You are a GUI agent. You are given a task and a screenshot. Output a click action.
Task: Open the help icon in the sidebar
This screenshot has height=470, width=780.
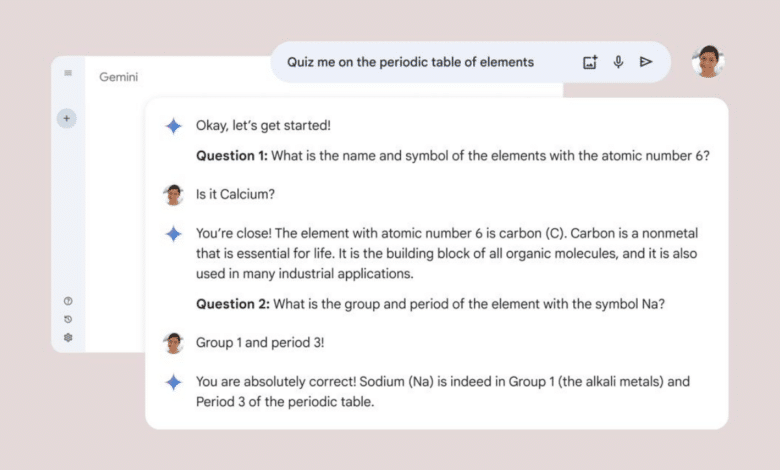point(68,301)
